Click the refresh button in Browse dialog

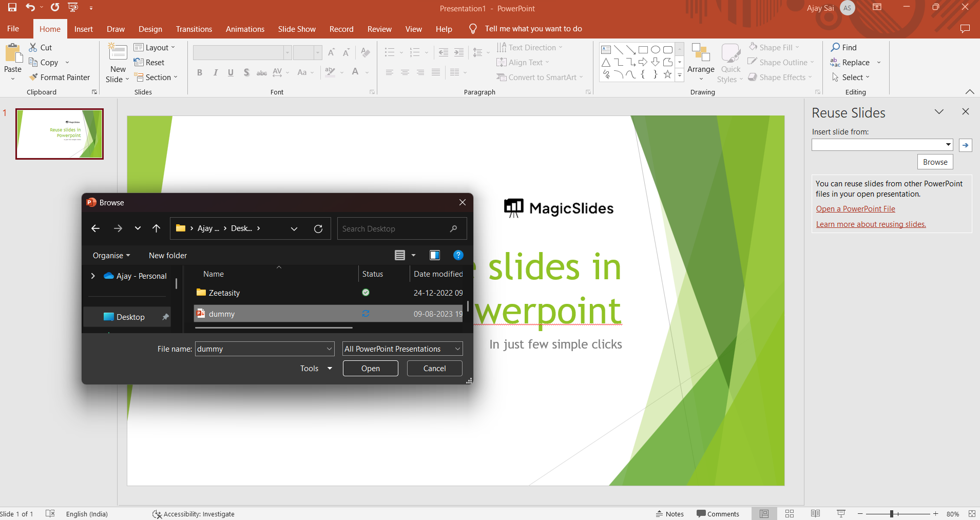[318, 229]
